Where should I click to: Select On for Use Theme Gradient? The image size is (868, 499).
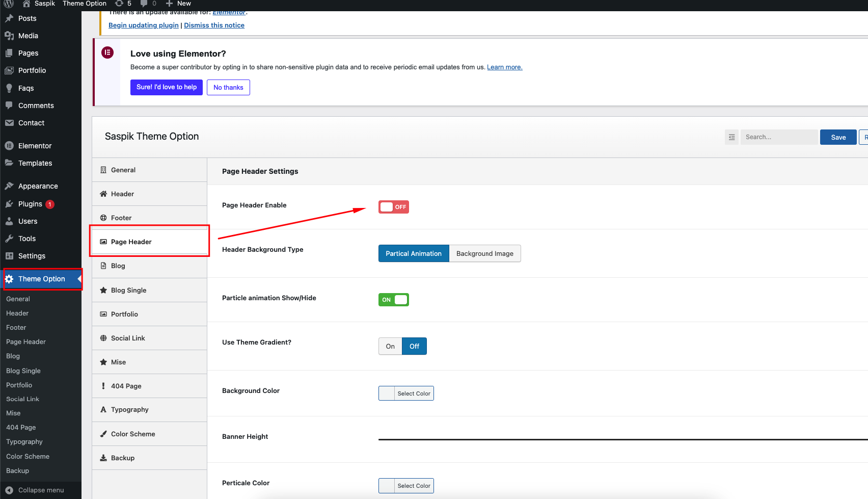click(390, 346)
